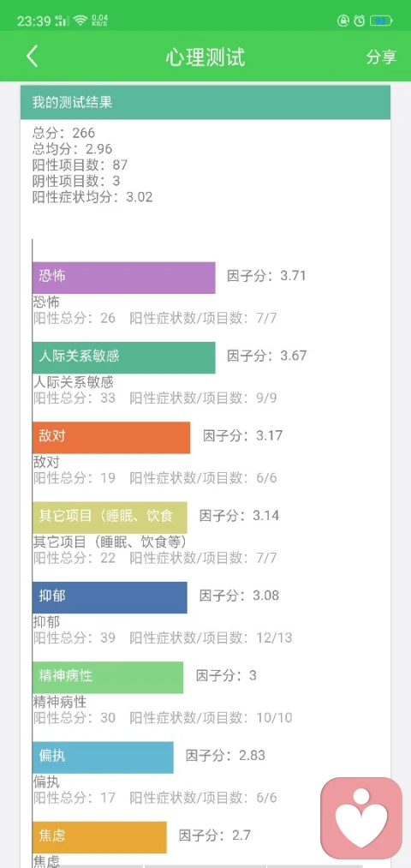The width and height of the screenshot is (411, 868).
Task: Select the cyan 偏执 bar
Action: pos(103,757)
